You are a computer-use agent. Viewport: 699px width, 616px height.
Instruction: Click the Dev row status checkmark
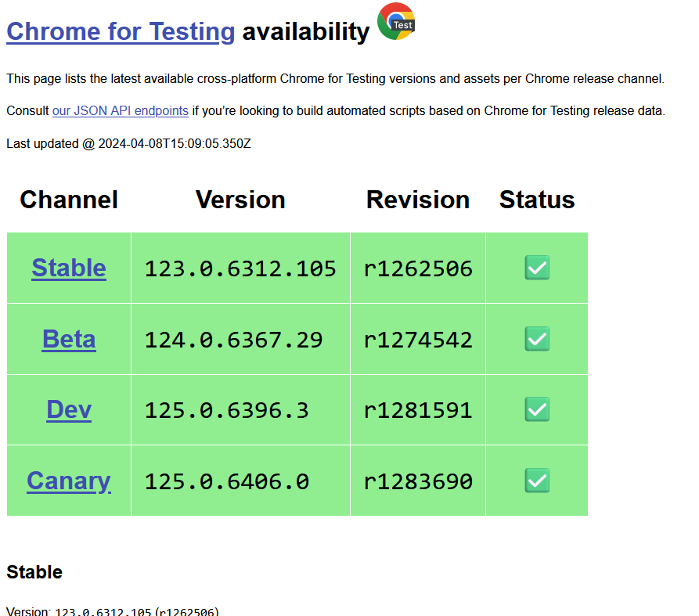537,409
